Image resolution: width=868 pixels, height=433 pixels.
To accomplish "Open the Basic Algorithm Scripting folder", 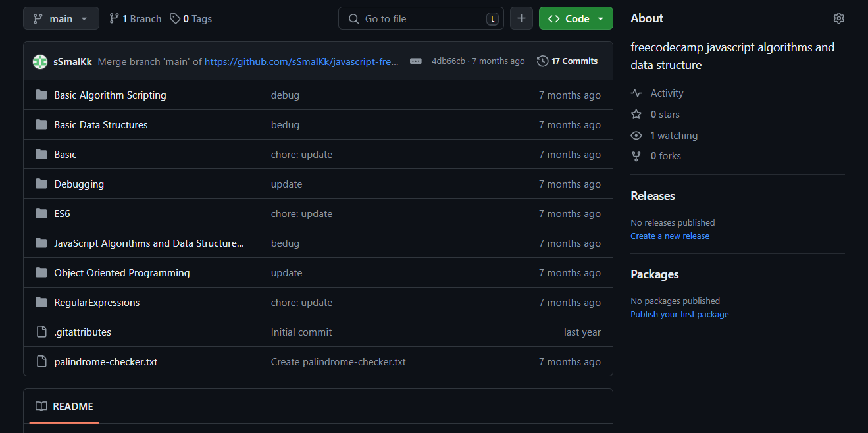I will [x=110, y=95].
